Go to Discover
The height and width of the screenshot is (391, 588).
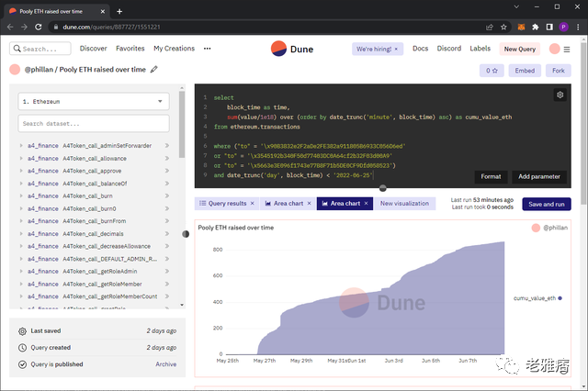coord(94,49)
